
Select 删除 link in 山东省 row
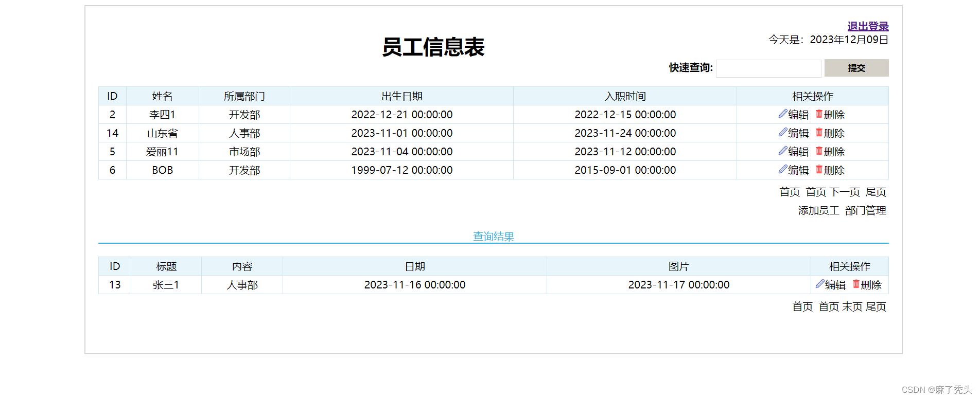coord(834,133)
